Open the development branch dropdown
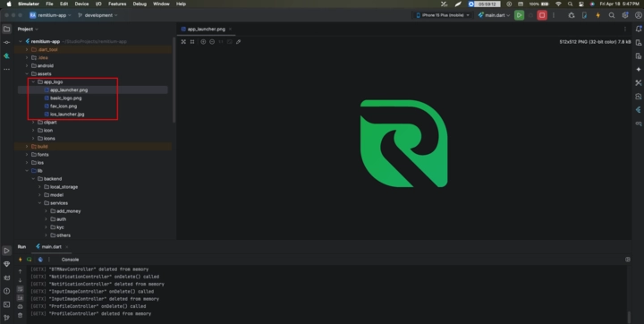Image resolution: width=644 pixels, height=324 pixels. [x=97, y=15]
